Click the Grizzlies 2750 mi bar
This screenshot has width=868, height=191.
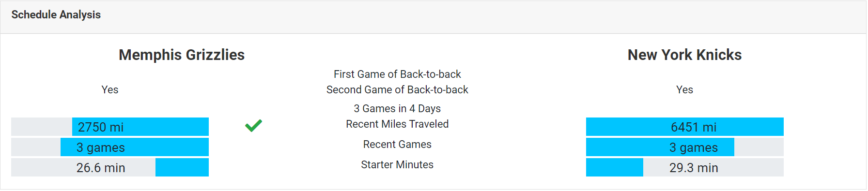(x=110, y=127)
